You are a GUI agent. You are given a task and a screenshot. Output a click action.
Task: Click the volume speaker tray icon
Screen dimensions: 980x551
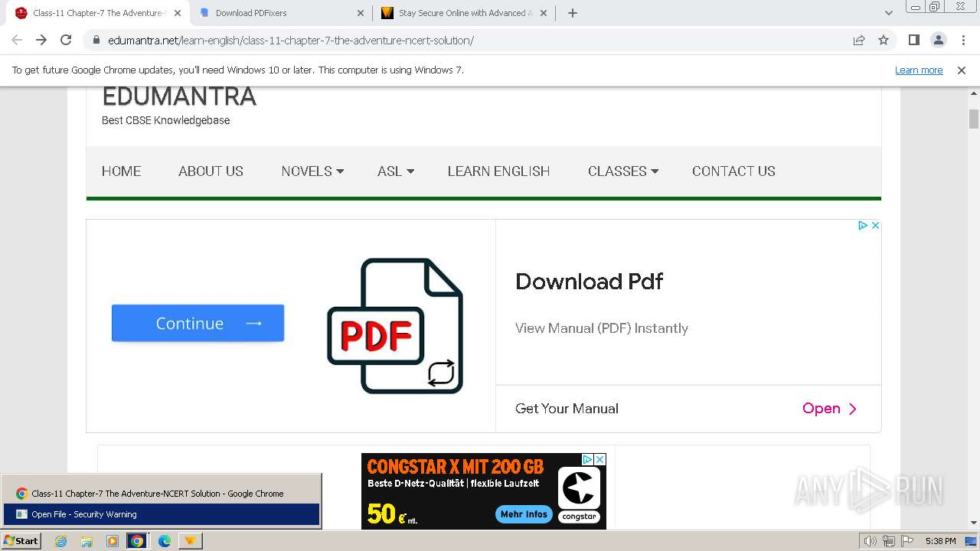pos(871,541)
